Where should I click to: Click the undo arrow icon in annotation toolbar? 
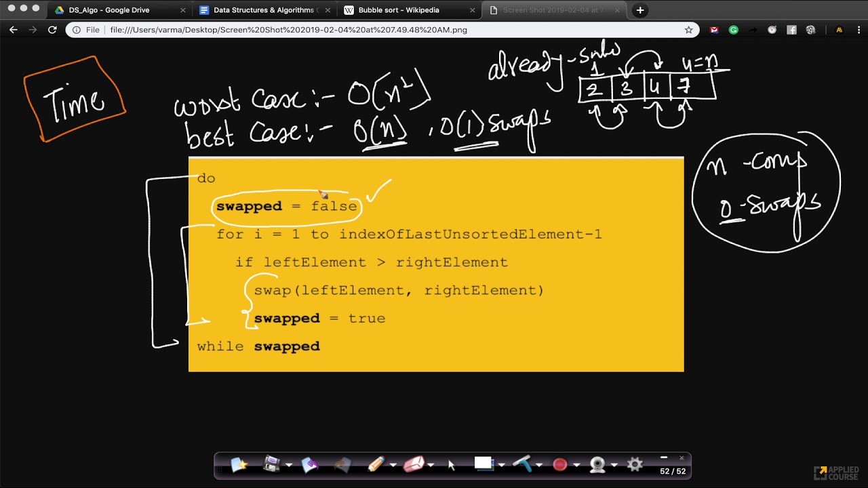click(x=309, y=464)
